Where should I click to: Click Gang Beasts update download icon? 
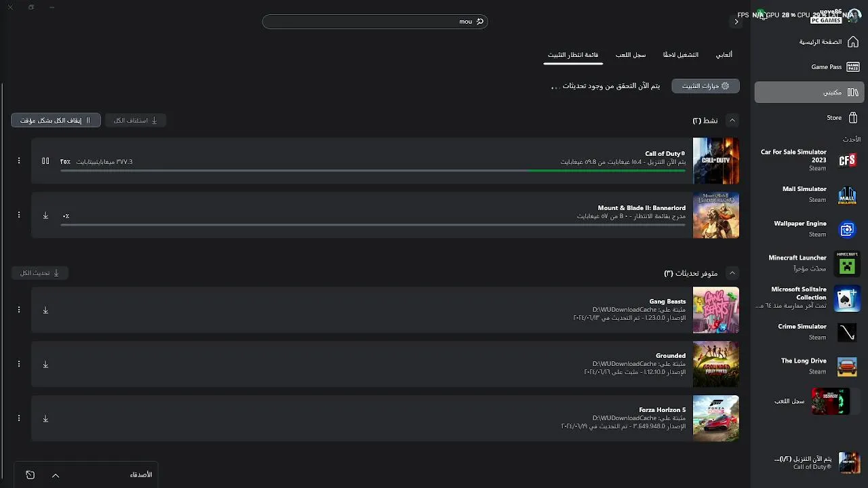[45, 310]
